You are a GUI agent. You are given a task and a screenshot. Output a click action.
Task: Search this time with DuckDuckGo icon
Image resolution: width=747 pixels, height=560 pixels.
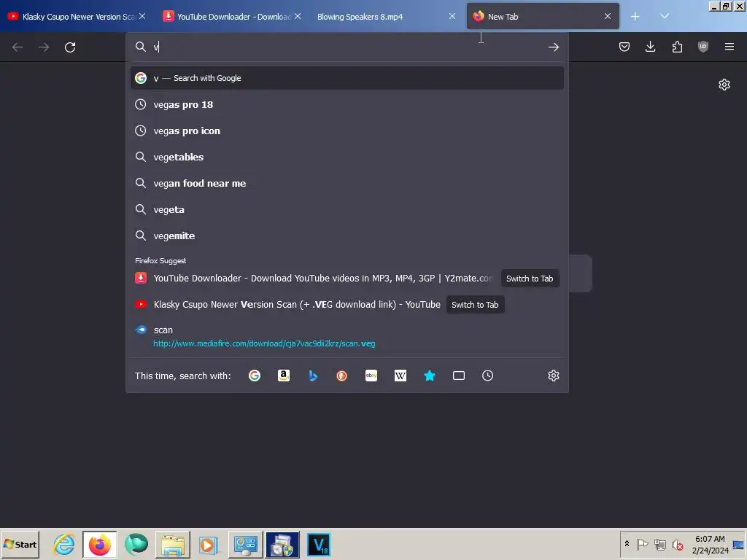(x=341, y=376)
